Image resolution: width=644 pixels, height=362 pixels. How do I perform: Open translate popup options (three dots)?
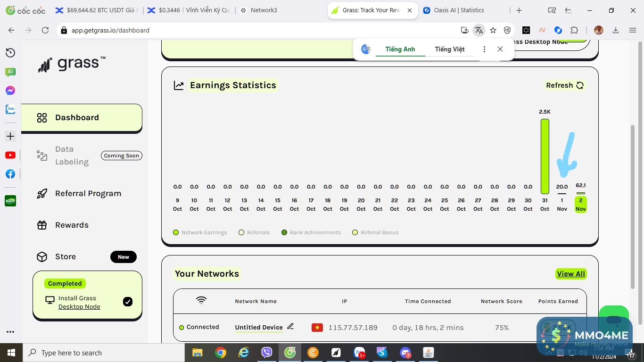(484, 49)
